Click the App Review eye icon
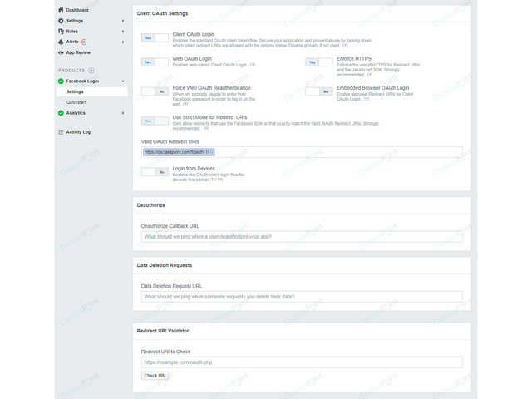532x399 pixels. pyautogui.click(x=61, y=52)
